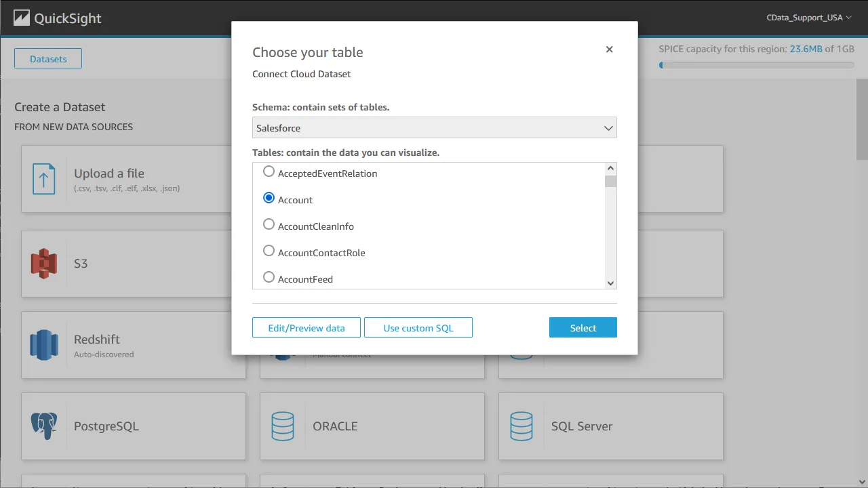The height and width of the screenshot is (488, 868).
Task: Click the Use custom SQL link
Action: [418, 327]
